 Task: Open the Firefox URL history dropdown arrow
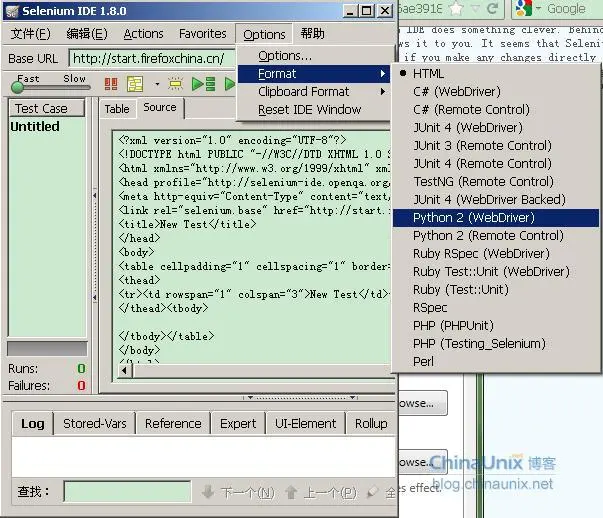tap(475, 8)
